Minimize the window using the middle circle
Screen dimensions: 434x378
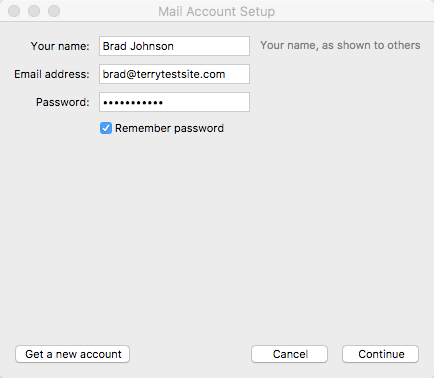pos(34,11)
